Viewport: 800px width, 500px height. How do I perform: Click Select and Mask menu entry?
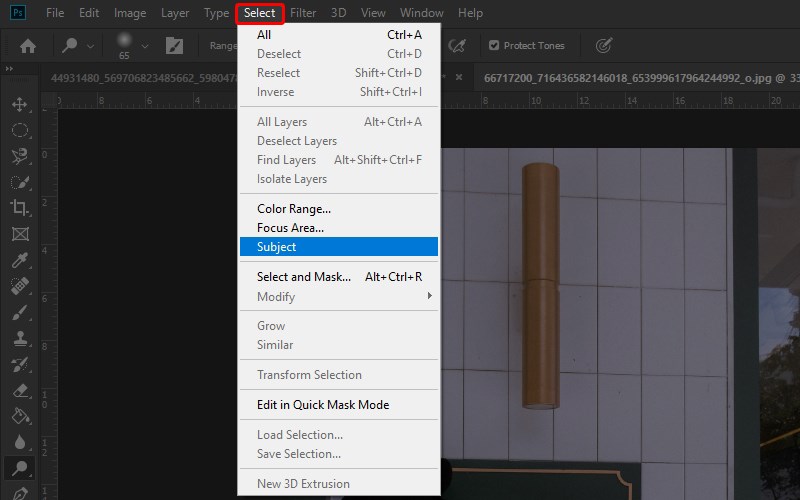pyautogui.click(x=304, y=277)
